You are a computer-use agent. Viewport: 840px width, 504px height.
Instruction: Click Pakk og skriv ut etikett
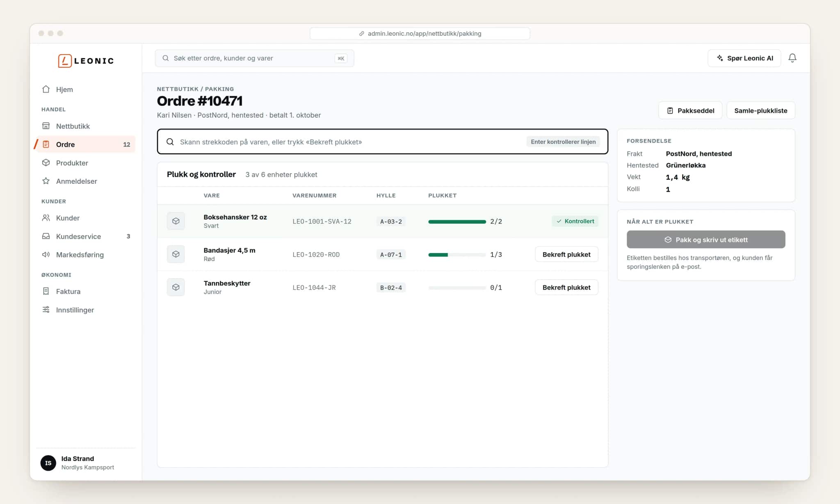point(706,239)
